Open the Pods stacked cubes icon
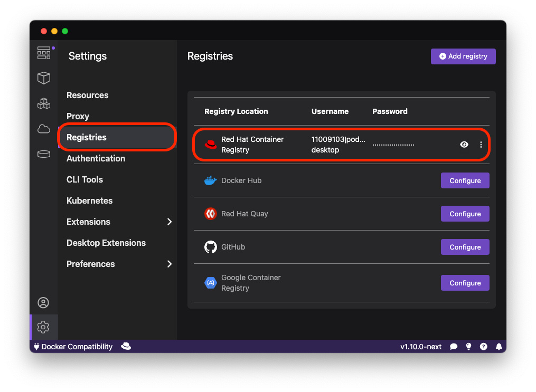 pyautogui.click(x=44, y=103)
